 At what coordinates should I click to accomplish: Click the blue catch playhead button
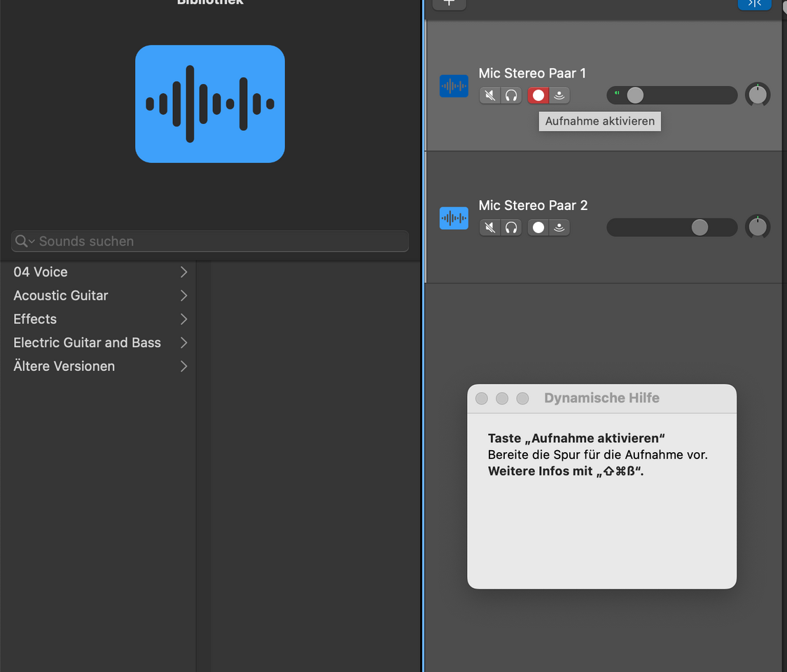coord(754,4)
